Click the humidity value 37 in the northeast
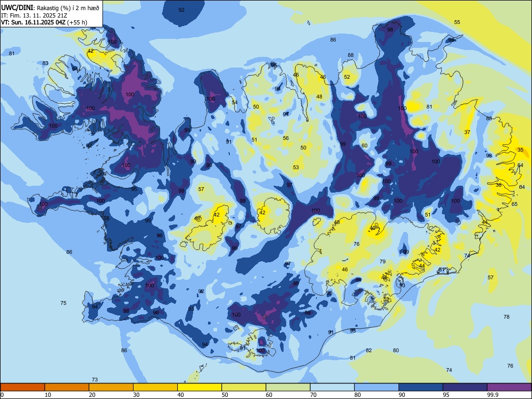The image size is (532, 399). 467,132
